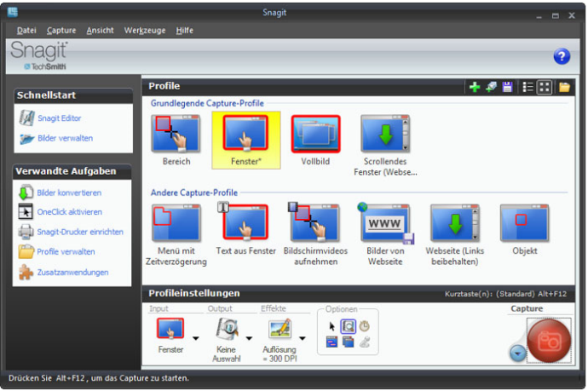588x391 pixels.
Task: Save the profile with floppy disk icon
Action: coord(507,87)
